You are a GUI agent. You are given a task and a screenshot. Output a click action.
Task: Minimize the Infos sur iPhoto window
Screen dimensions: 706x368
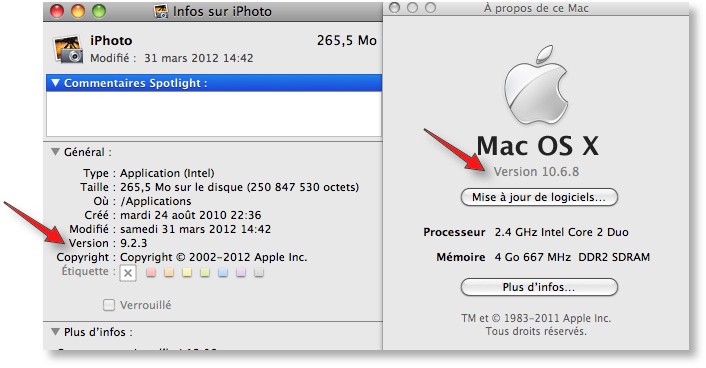click(x=78, y=11)
